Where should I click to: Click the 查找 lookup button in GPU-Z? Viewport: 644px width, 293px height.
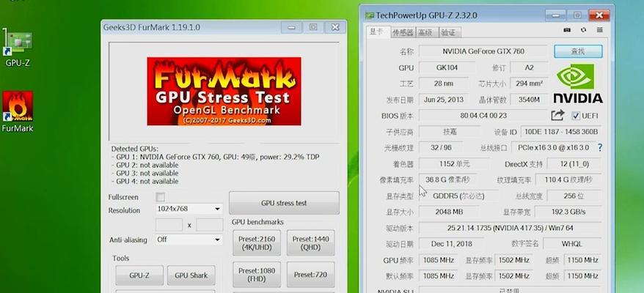(578, 51)
